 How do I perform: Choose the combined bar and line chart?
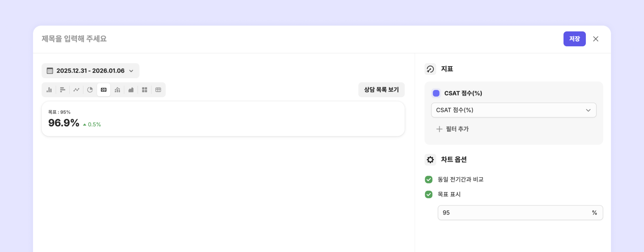pyautogui.click(x=117, y=90)
